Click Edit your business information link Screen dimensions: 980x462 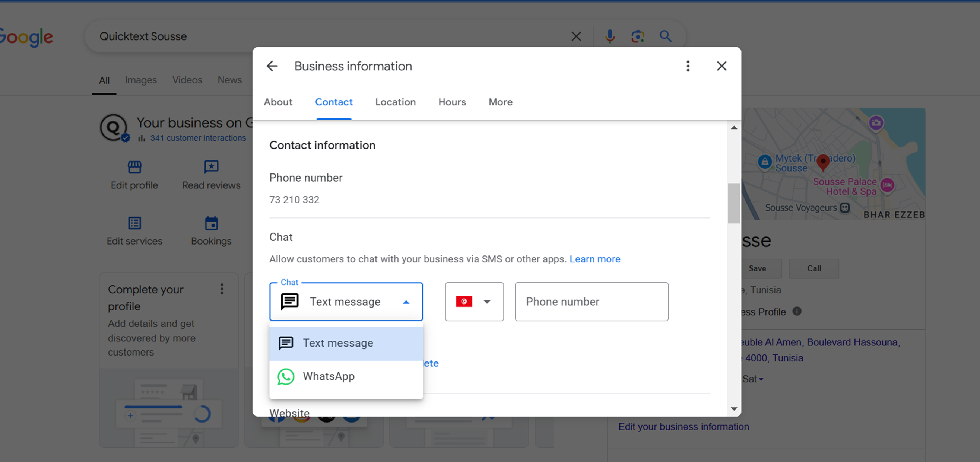tap(683, 427)
